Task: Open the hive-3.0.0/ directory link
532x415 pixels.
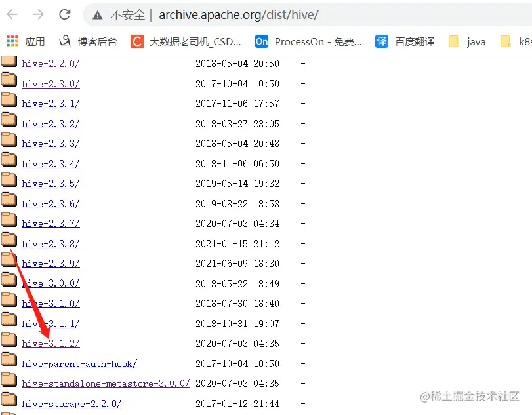Action: click(51, 283)
